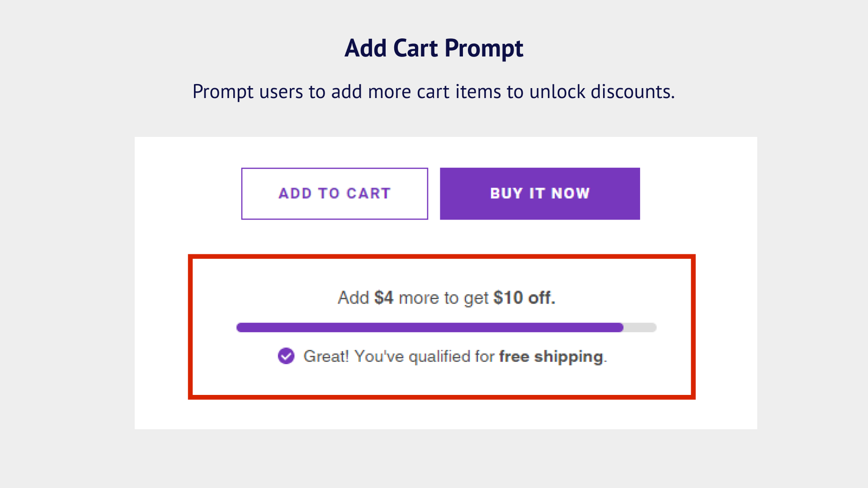The width and height of the screenshot is (868, 488).
Task: Click the "Add Cart Prompt" heading
Action: coord(434,48)
